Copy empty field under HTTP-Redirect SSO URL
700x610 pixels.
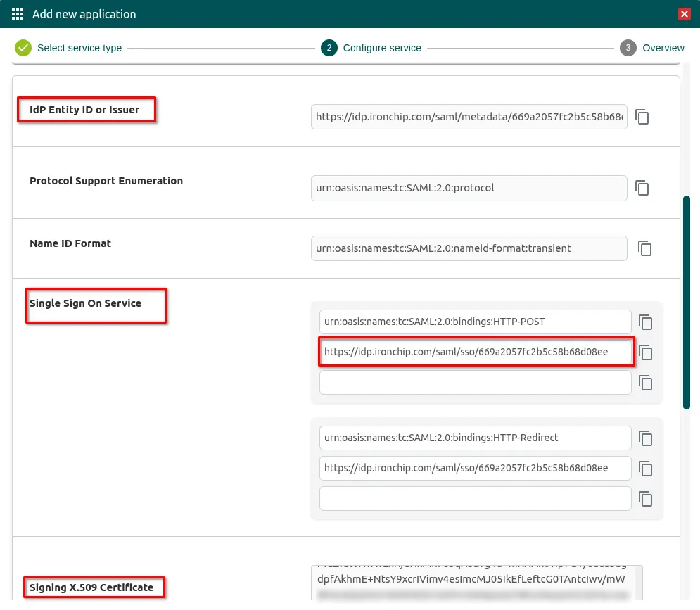point(646,499)
